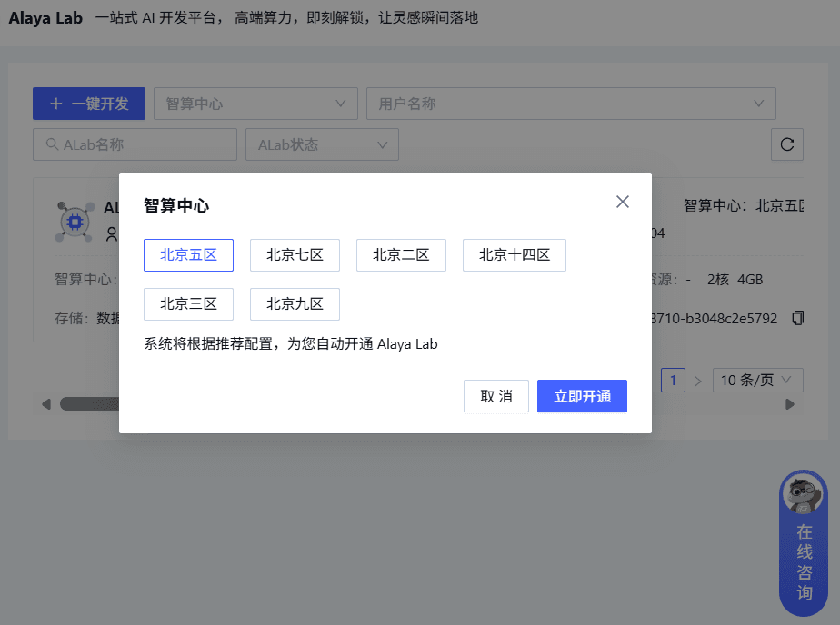Click the consultant avatar in 在线咨询 widget
Screen dimensions: 840x625
[x=803, y=494]
